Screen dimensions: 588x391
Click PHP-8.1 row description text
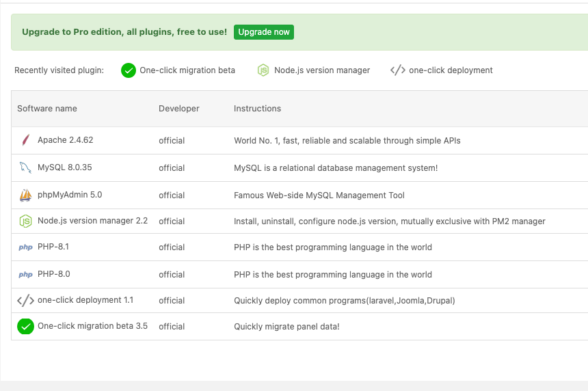[x=333, y=247]
